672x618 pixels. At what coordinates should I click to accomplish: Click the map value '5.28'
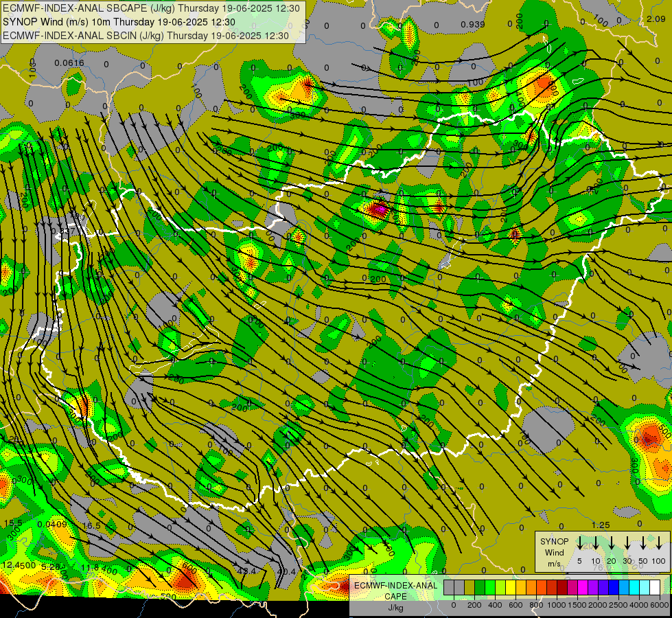click(x=51, y=567)
